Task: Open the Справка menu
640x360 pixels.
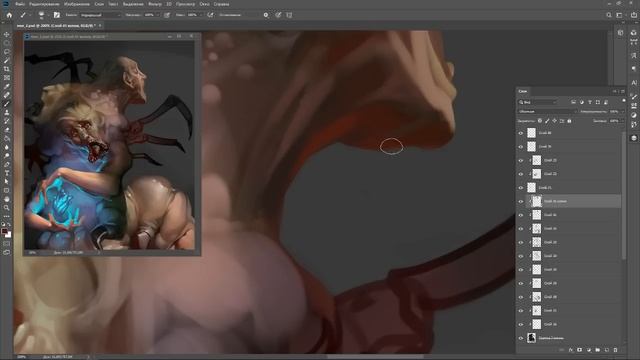Action: pyautogui.click(x=222, y=4)
